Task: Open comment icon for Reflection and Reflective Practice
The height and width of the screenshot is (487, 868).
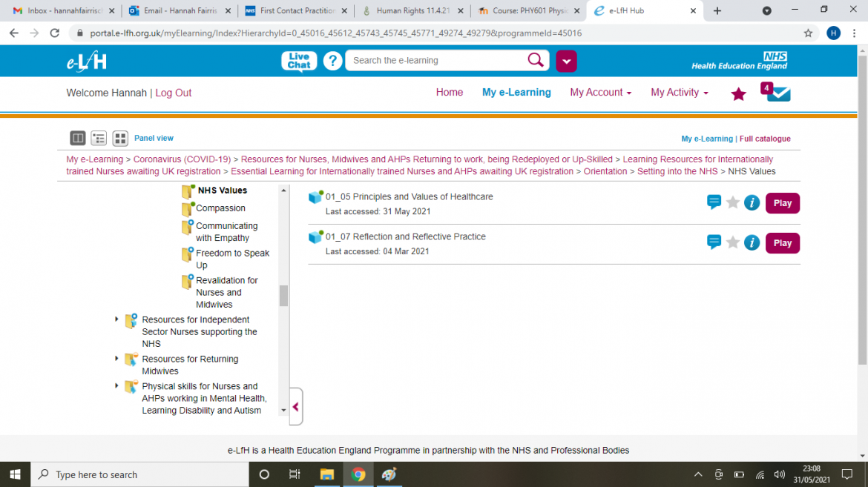Action: pyautogui.click(x=714, y=242)
